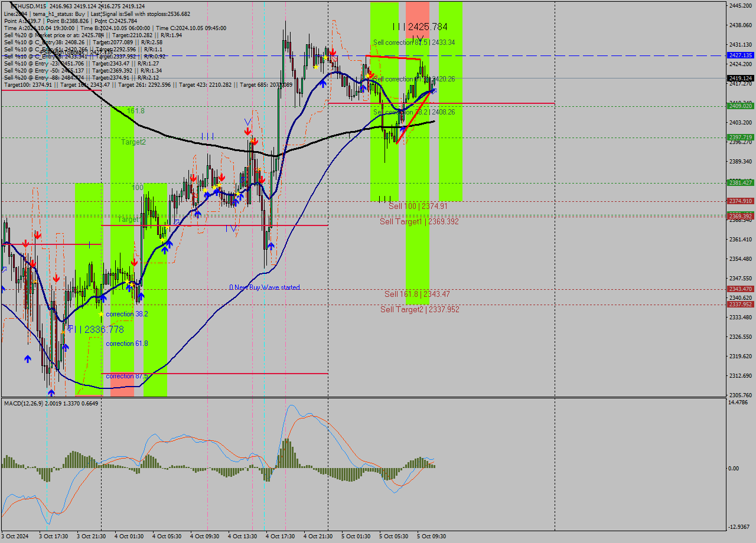Click the '0 New Buy Wave started' label

[x=265, y=287]
